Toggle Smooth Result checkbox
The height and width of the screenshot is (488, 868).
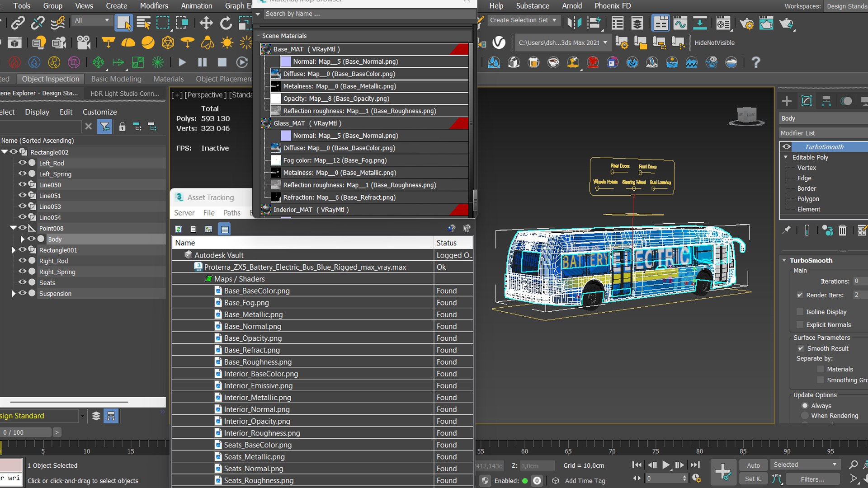(x=801, y=348)
